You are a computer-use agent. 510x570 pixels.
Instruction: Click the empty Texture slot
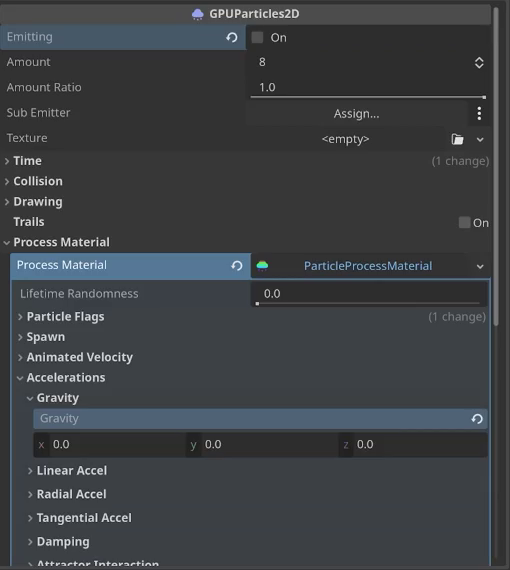(x=345, y=139)
